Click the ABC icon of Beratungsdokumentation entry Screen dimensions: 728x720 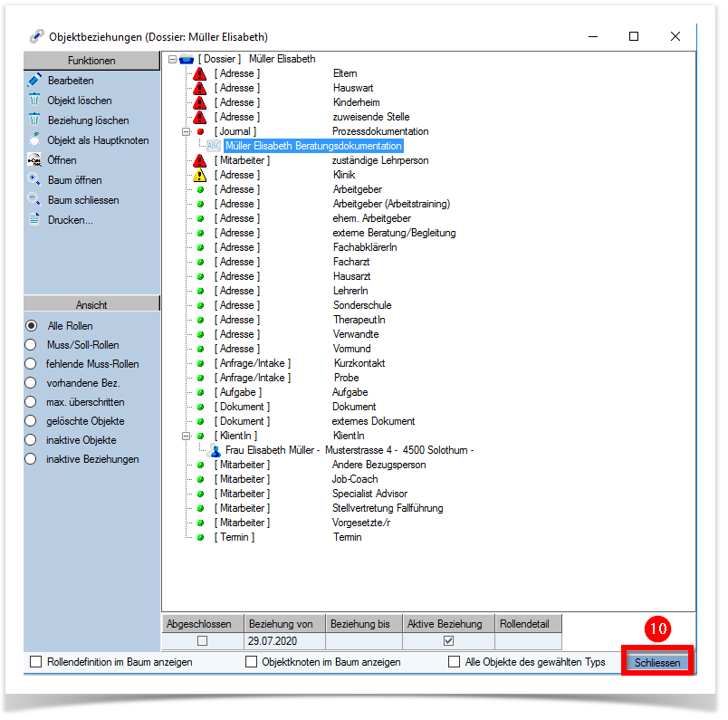click(214, 146)
